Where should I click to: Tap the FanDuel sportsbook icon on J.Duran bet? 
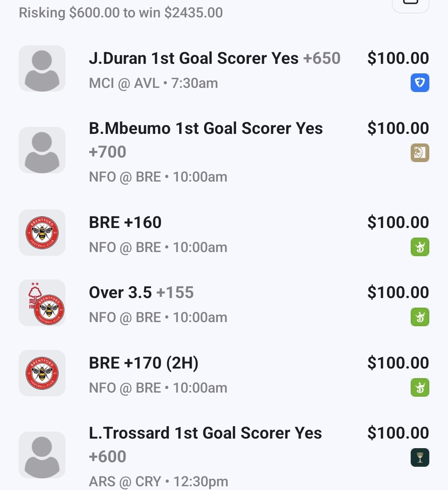tap(420, 83)
